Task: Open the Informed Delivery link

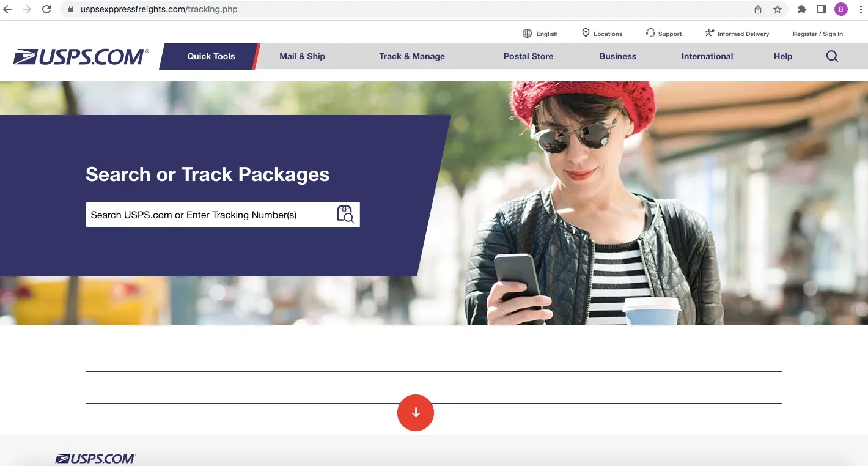Action: pyautogui.click(x=737, y=34)
